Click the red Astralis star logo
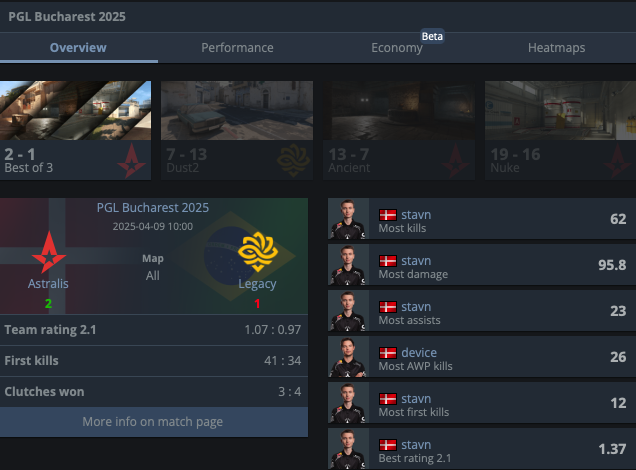The width and height of the screenshot is (636, 470). pos(49,252)
